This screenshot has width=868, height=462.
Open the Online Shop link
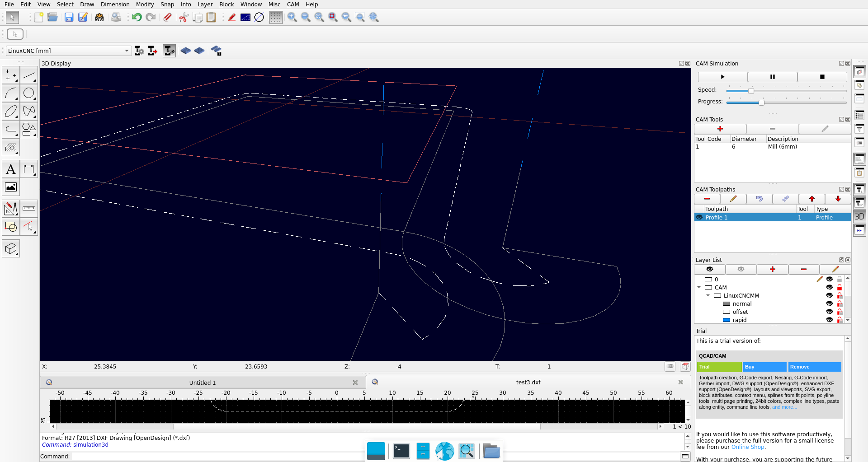click(747, 447)
